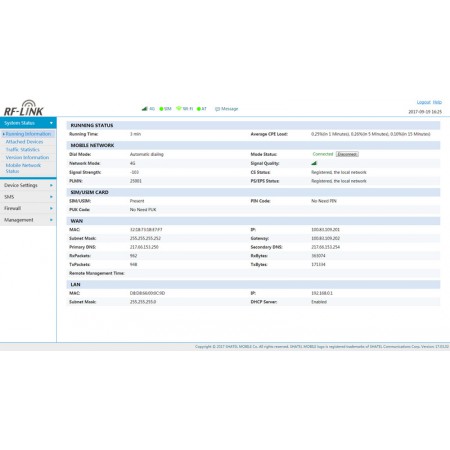
Task: Click the Network Mode 4G value
Action: click(132, 163)
